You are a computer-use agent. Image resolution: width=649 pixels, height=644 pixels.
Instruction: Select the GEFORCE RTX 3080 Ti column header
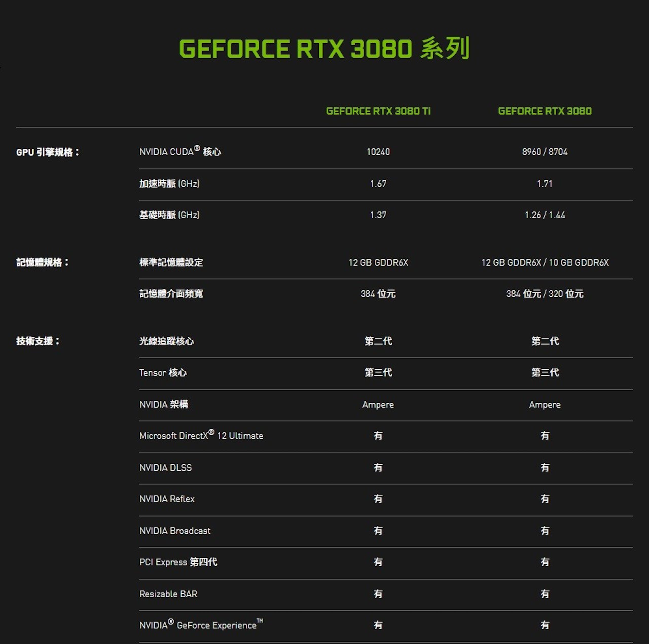click(378, 111)
